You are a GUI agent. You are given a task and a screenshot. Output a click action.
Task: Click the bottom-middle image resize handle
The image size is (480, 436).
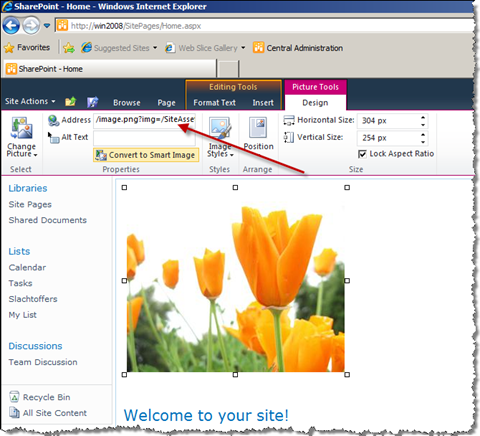coord(235,375)
